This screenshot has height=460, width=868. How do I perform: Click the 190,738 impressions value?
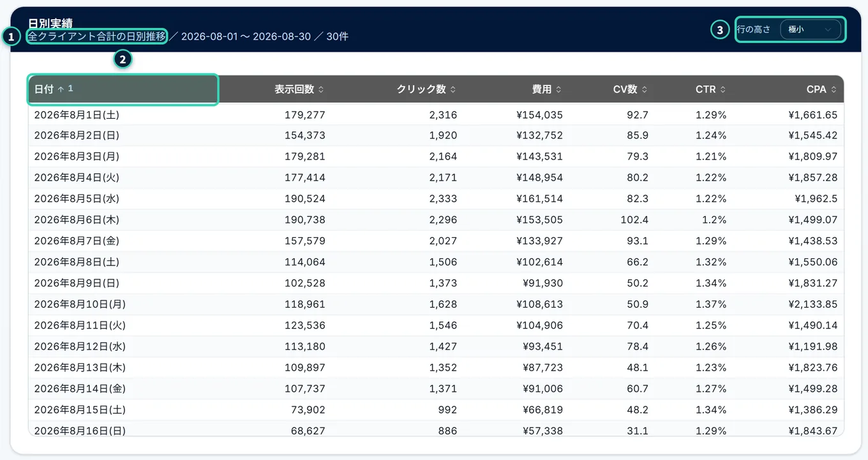pyautogui.click(x=305, y=220)
